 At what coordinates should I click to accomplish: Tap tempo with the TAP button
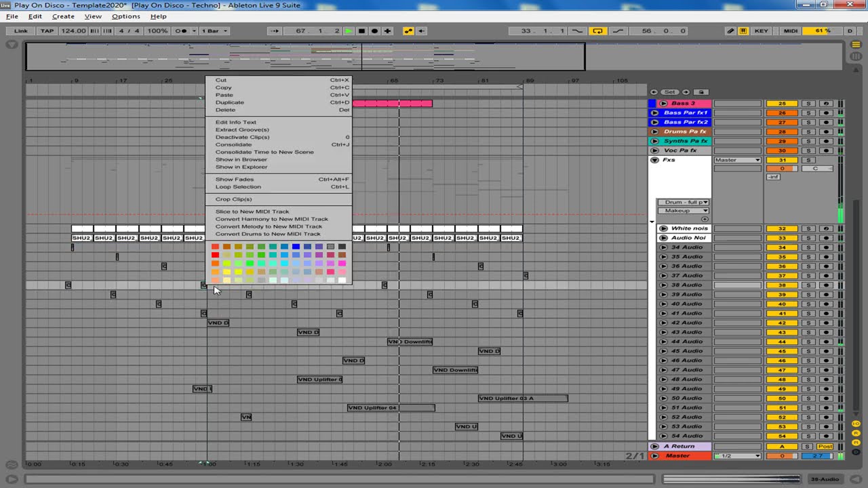[47, 31]
